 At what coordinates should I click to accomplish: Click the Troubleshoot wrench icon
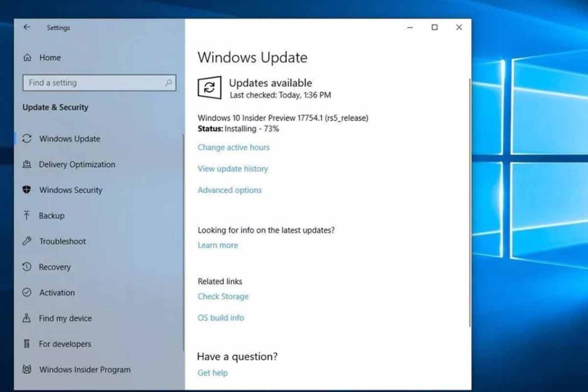click(27, 241)
